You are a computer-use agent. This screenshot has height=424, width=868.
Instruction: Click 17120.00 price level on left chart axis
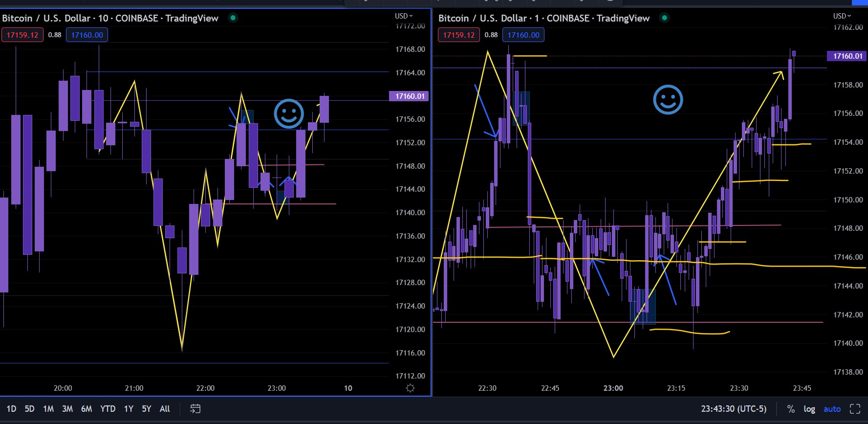pos(410,330)
